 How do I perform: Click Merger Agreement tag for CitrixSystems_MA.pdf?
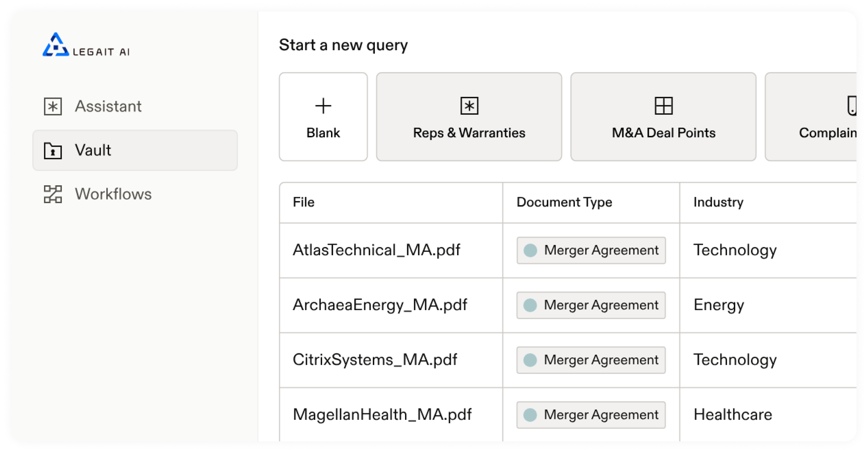[591, 360]
